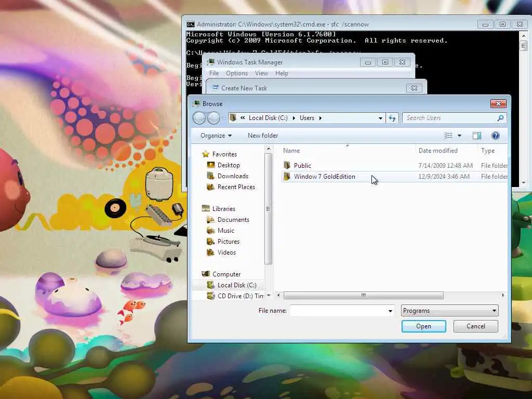Select the Videos label under Libraries
Viewport: 532px width, 399px height.
click(x=227, y=252)
